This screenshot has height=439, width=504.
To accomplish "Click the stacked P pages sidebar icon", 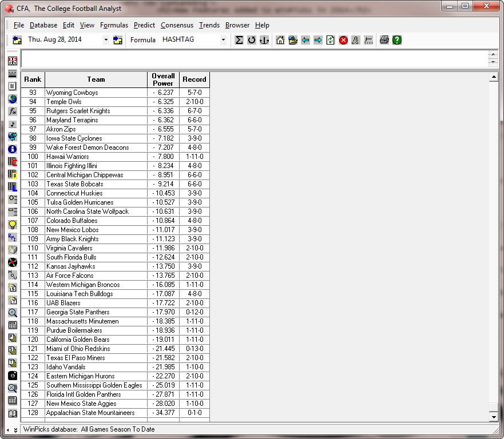I will click(x=13, y=338).
